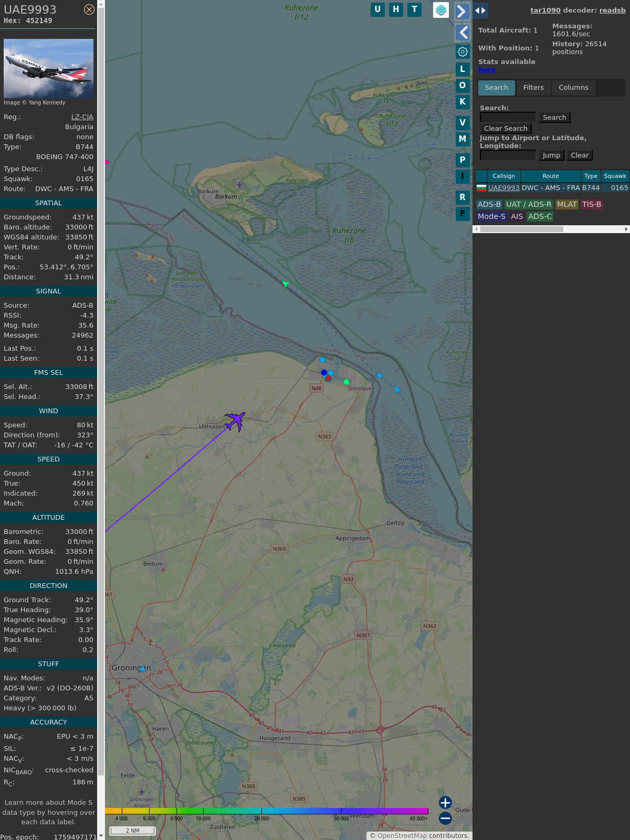Click the I map button
This screenshot has width=630, height=840.
(x=463, y=176)
